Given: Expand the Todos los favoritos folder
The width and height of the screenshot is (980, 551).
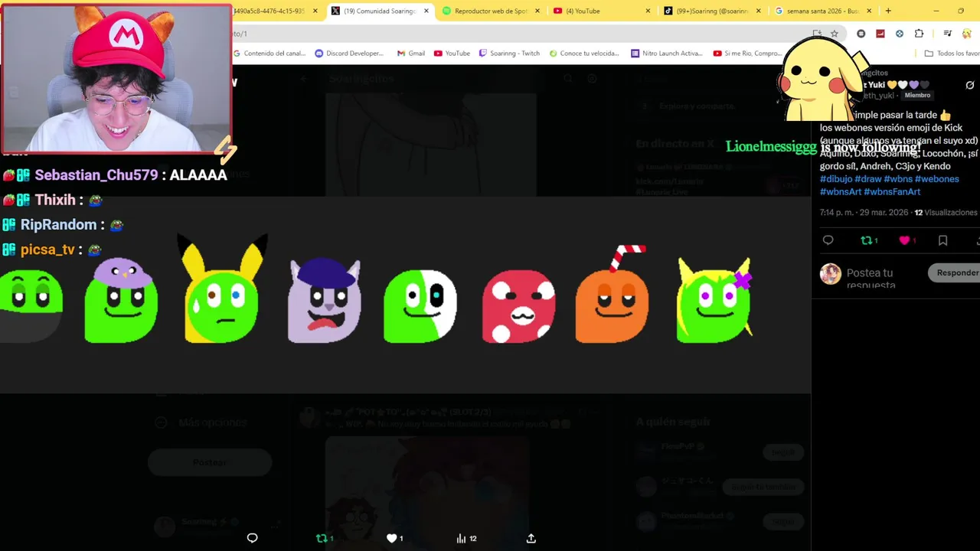Looking at the screenshot, I should [952, 54].
